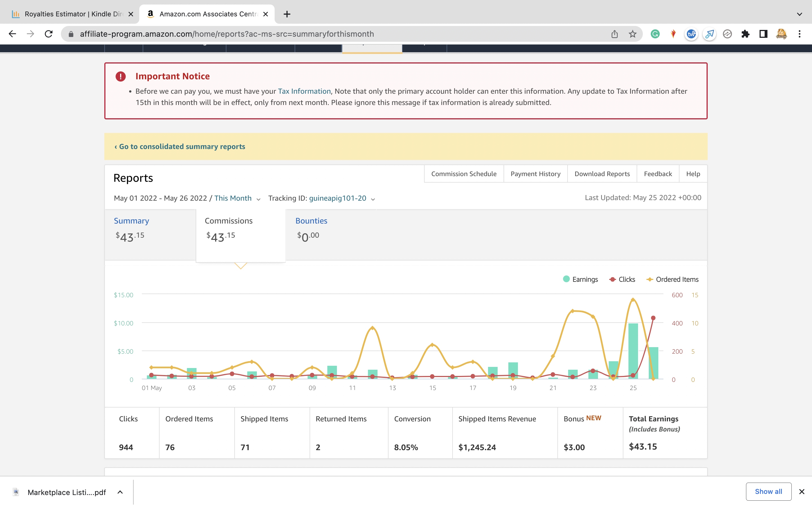This screenshot has height=508, width=812.
Task: Toggle the browser side panel
Action: [x=763, y=34]
